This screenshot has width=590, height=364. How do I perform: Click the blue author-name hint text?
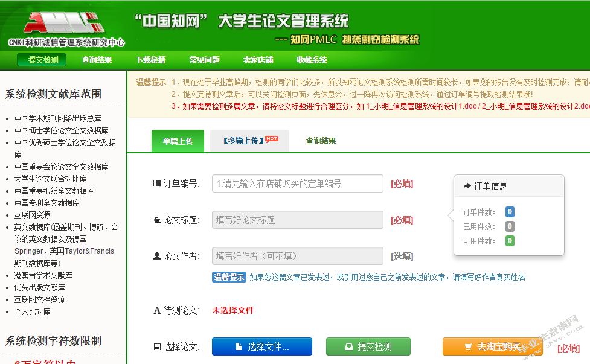pos(388,277)
